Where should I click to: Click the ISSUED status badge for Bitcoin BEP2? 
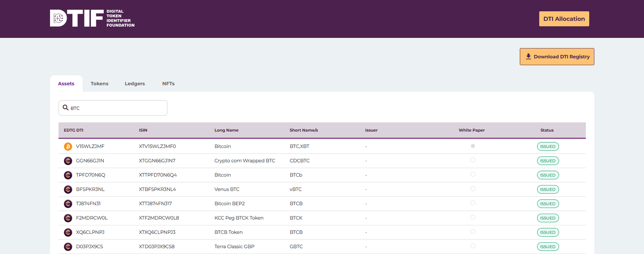coord(547,204)
